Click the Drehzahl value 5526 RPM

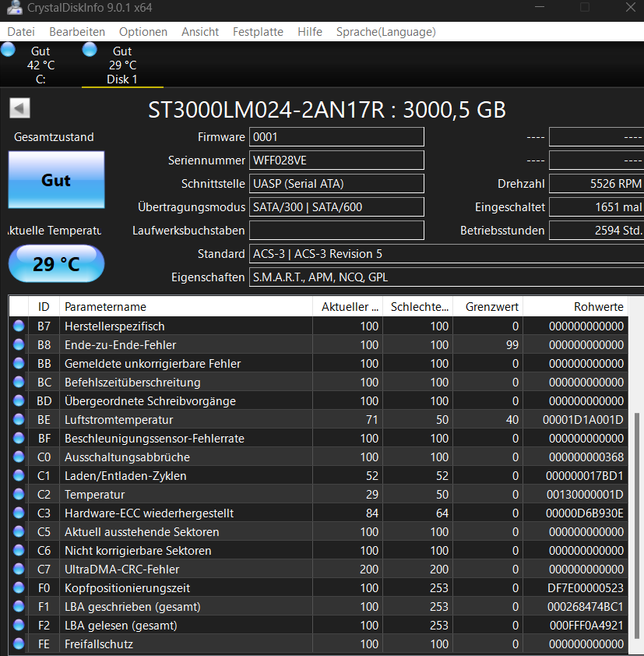pyautogui.click(x=596, y=184)
